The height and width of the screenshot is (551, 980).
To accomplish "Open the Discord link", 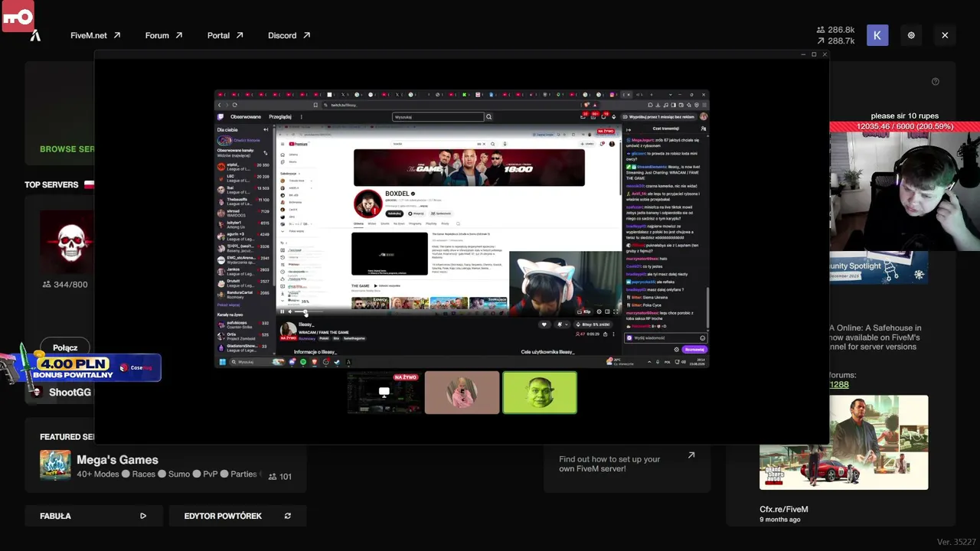I will (289, 35).
